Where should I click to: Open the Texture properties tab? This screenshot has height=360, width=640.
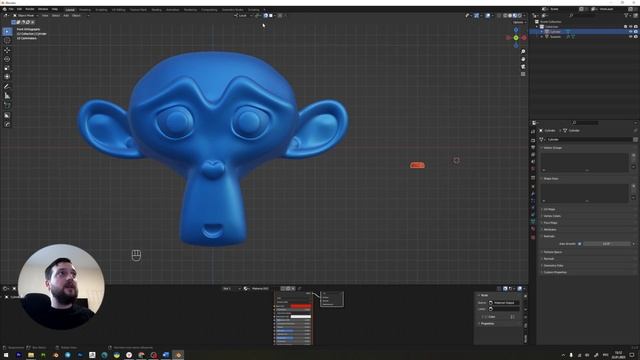tap(533, 237)
